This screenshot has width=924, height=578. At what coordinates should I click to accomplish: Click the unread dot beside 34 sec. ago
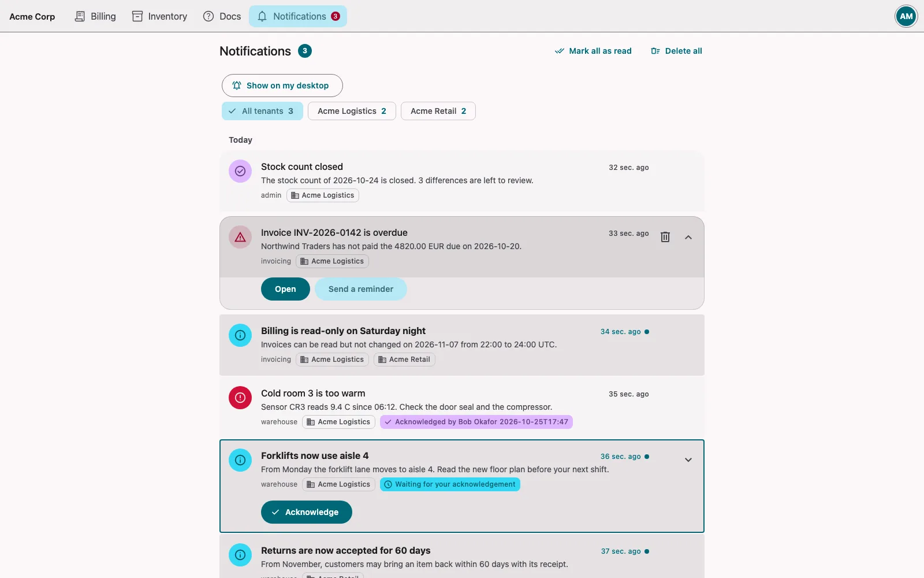pyautogui.click(x=647, y=332)
